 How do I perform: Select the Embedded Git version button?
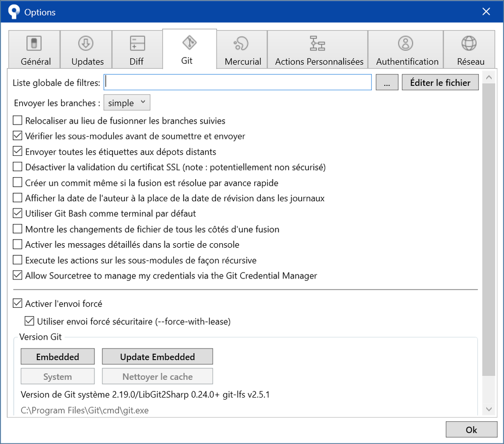coord(58,357)
